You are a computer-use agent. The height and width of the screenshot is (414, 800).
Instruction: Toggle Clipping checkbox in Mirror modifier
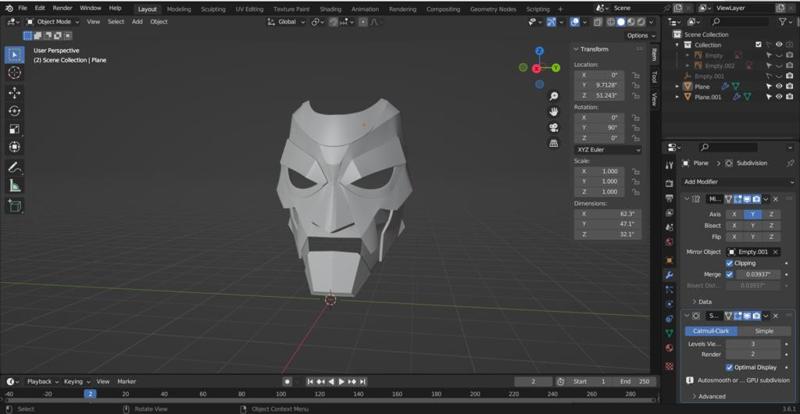729,263
